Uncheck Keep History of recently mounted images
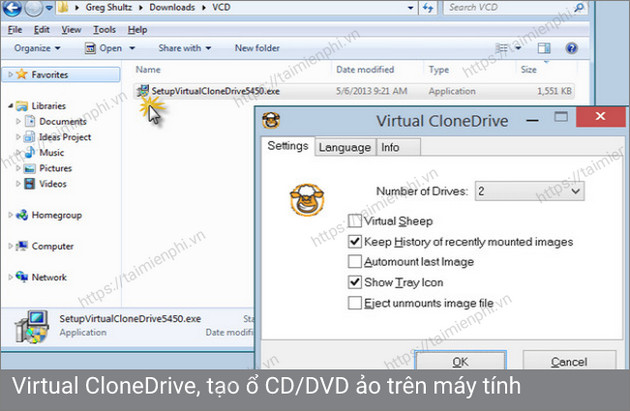Screen dimensions: 630x411 click(x=355, y=241)
